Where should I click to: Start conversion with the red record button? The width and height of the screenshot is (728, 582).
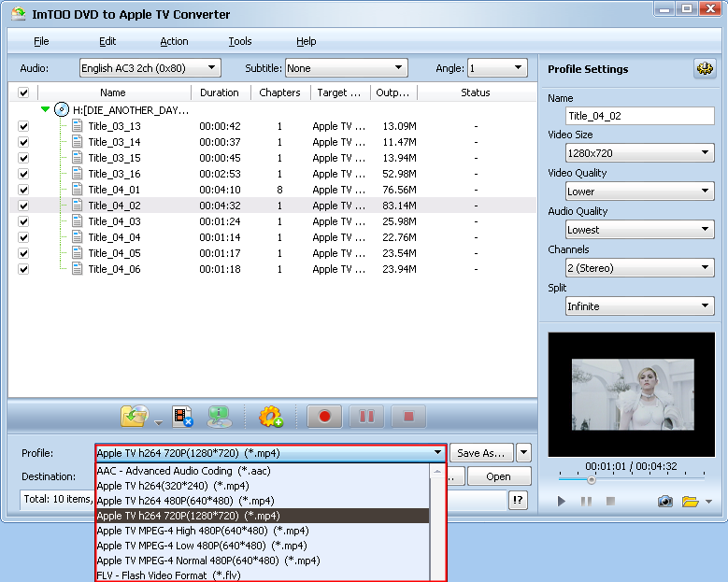tap(324, 417)
